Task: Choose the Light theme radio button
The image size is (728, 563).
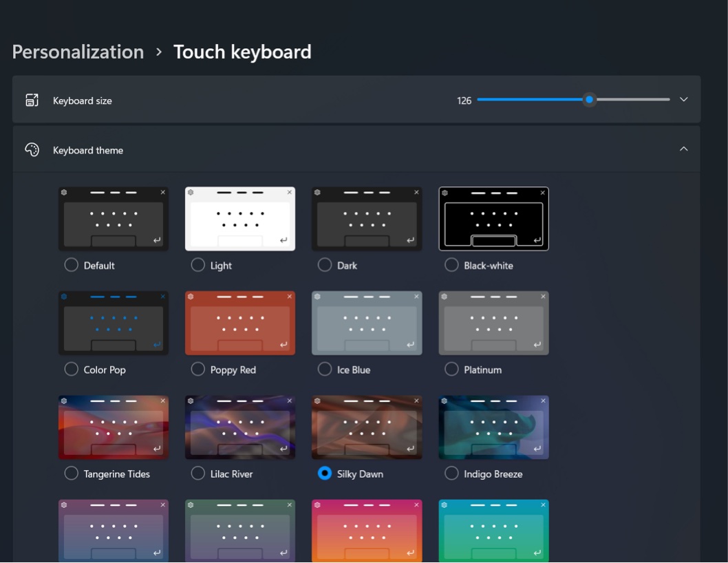Action: click(198, 265)
